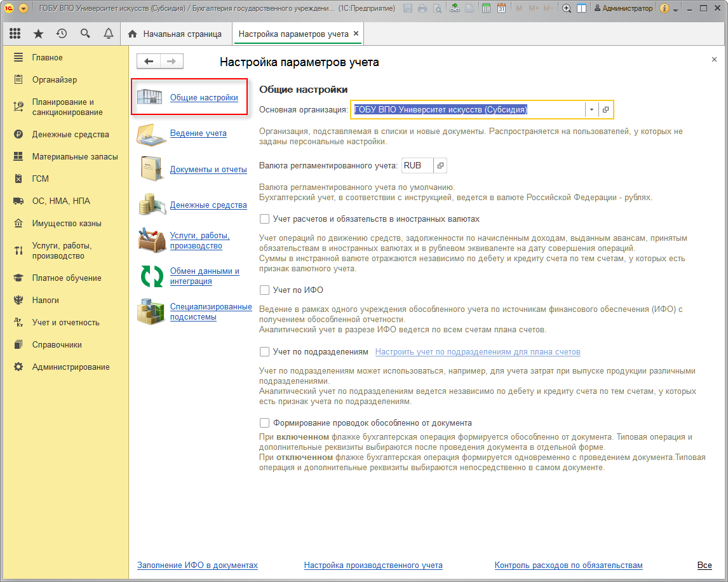The image size is (728, 582).
Task: Click the Имущество казны building icon
Action: 18,224
